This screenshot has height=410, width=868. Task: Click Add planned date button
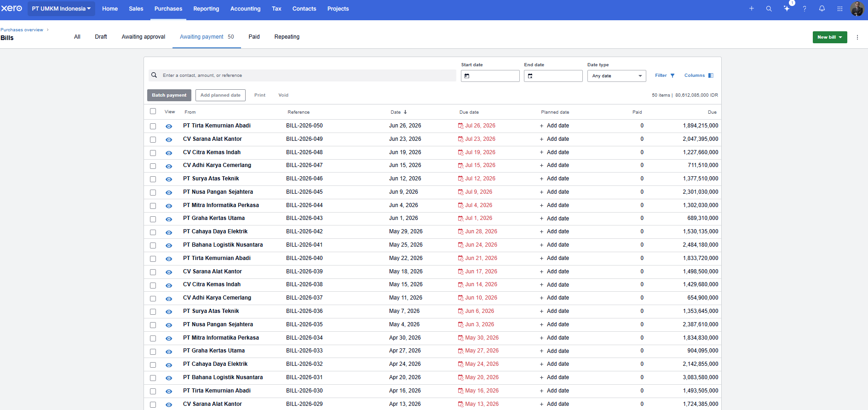click(220, 95)
